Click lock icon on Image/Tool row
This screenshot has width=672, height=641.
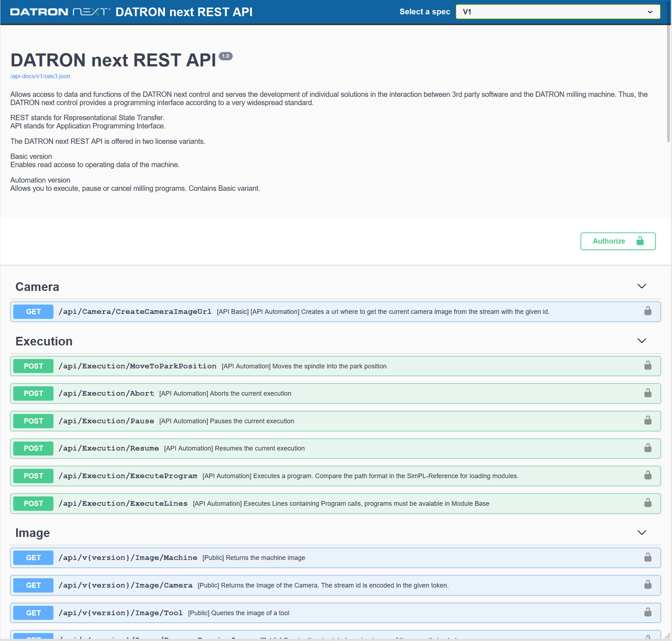(648, 612)
